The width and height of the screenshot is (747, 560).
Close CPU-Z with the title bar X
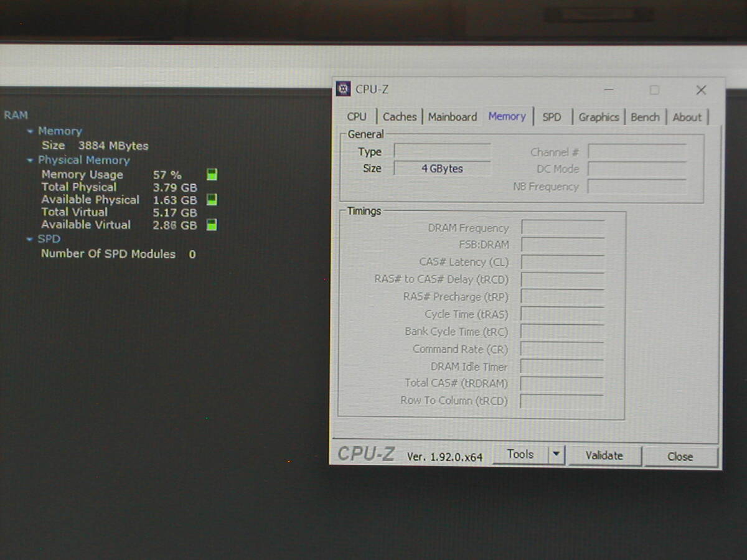tap(701, 90)
